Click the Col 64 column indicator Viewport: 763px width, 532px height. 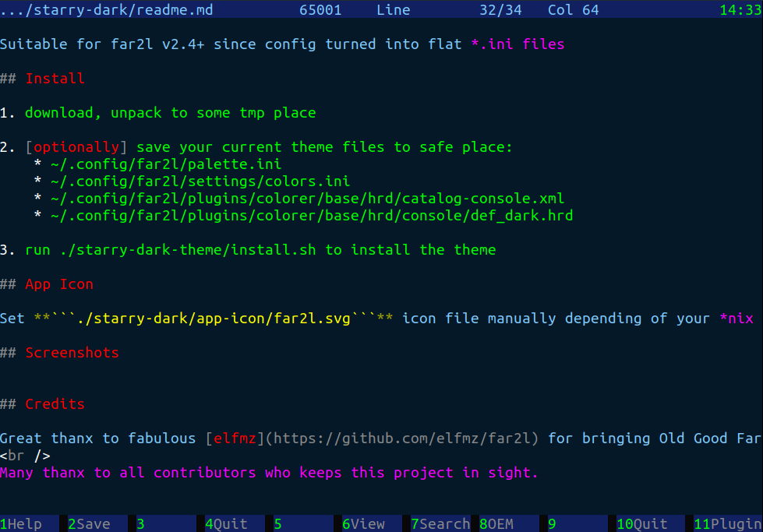click(573, 9)
